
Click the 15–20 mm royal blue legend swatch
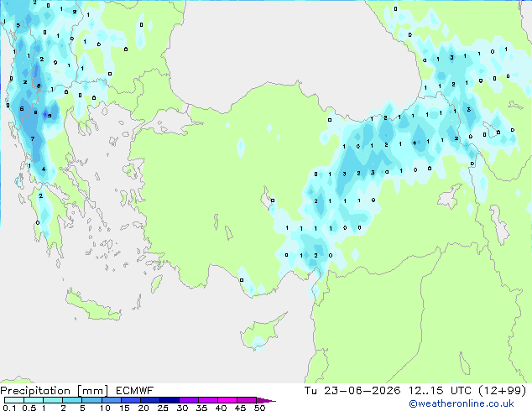coord(131,400)
